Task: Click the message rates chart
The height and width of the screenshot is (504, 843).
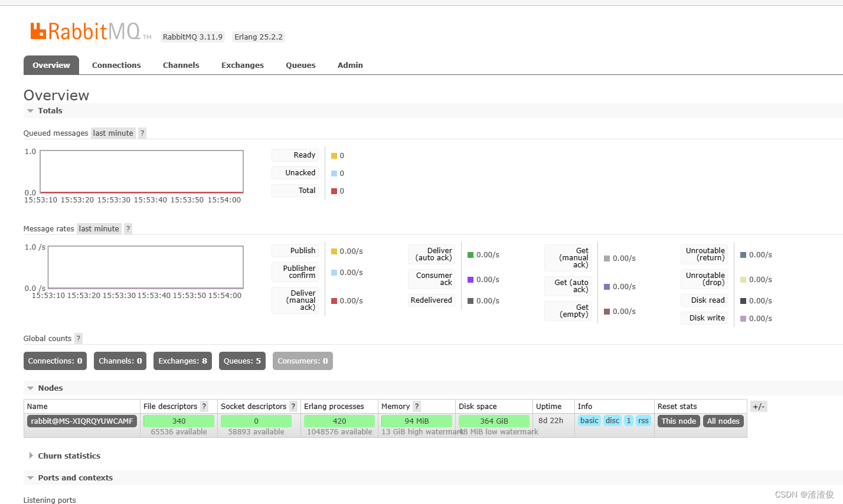Action: [146, 267]
